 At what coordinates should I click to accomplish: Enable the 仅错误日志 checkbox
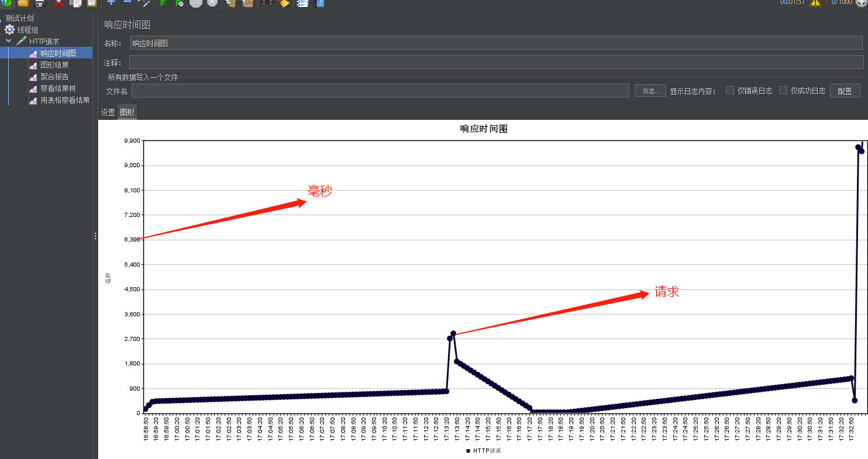coord(730,90)
